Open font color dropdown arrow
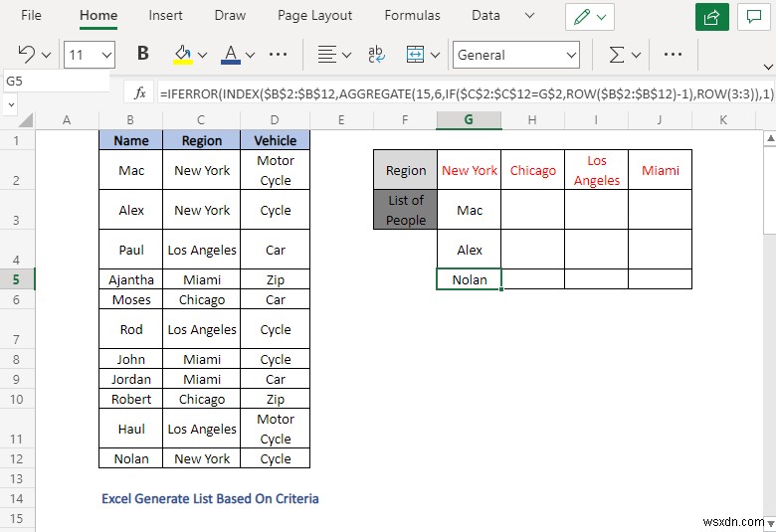Screen dimensions: 776x532 251,55
